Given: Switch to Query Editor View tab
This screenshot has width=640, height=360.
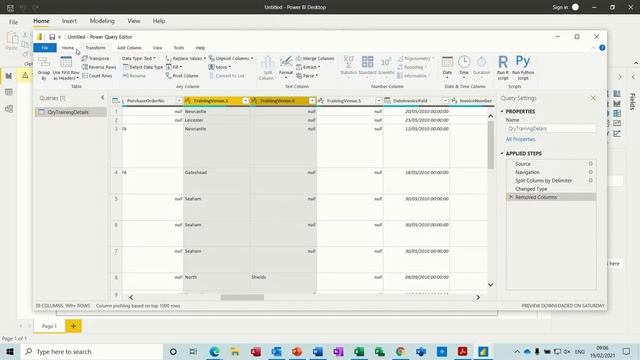Looking at the screenshot, I should (x=157, y=48).
